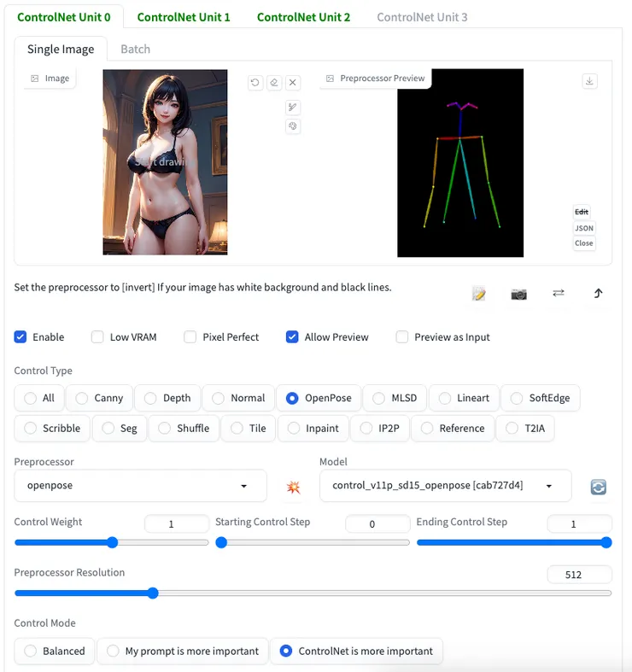Screen dimensions: 632x672
Task: Select the brush drawing tool icon
Action: point(293,107)
